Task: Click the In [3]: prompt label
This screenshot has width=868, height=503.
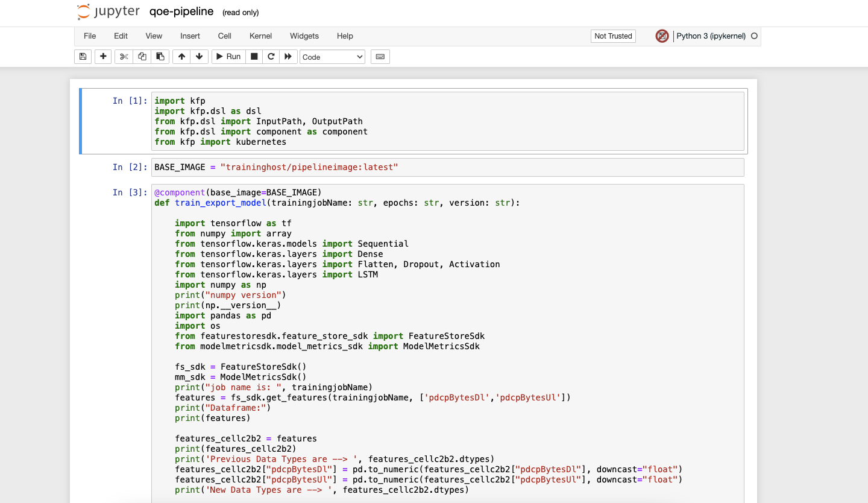Action: point(130,192)
